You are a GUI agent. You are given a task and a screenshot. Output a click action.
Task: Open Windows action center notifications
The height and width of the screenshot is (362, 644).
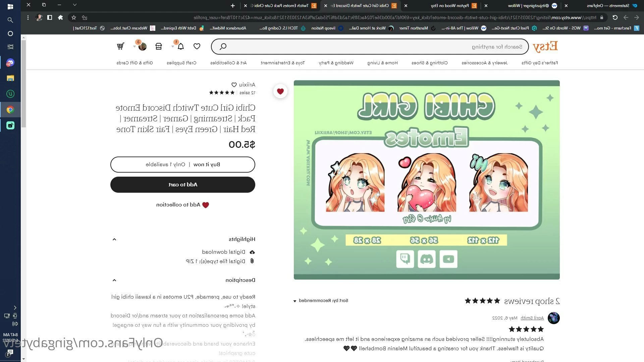tap(10, 352)
